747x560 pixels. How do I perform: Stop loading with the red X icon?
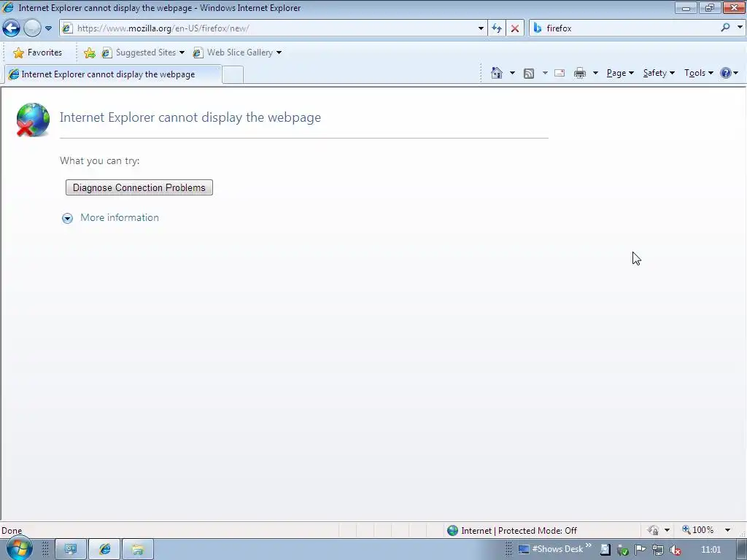[x=515, y=28]
